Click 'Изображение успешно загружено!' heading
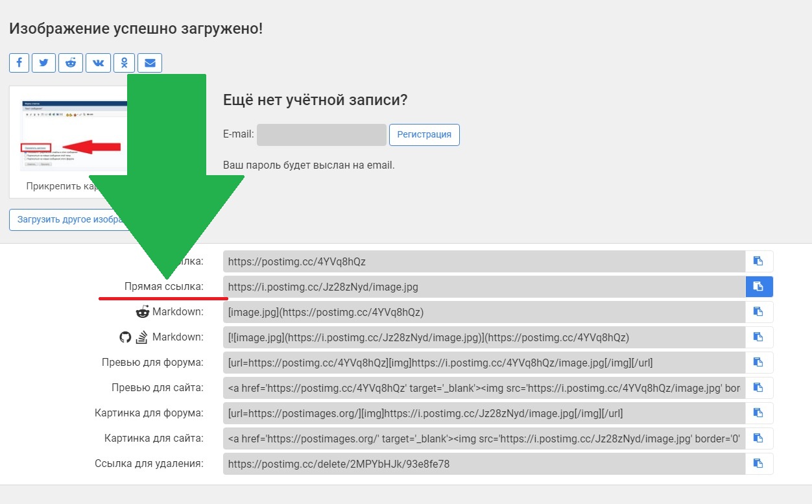The height and width of the screenshot is (504, 812). pyautogui.click(x=136, y=29)
